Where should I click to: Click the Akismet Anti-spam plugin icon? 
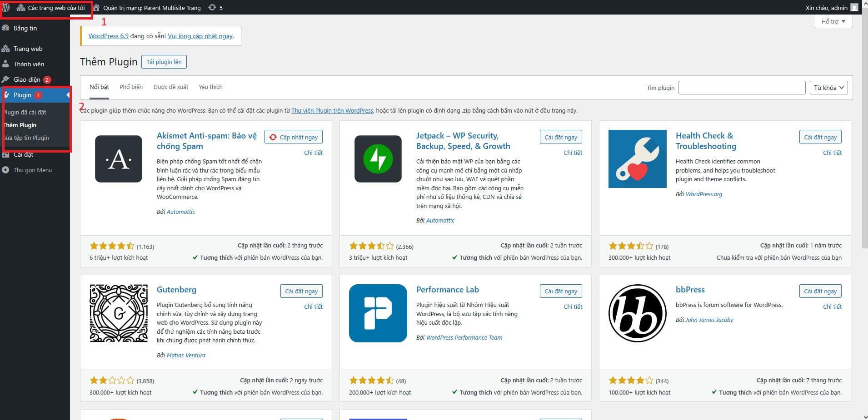(x=118, y=159)
